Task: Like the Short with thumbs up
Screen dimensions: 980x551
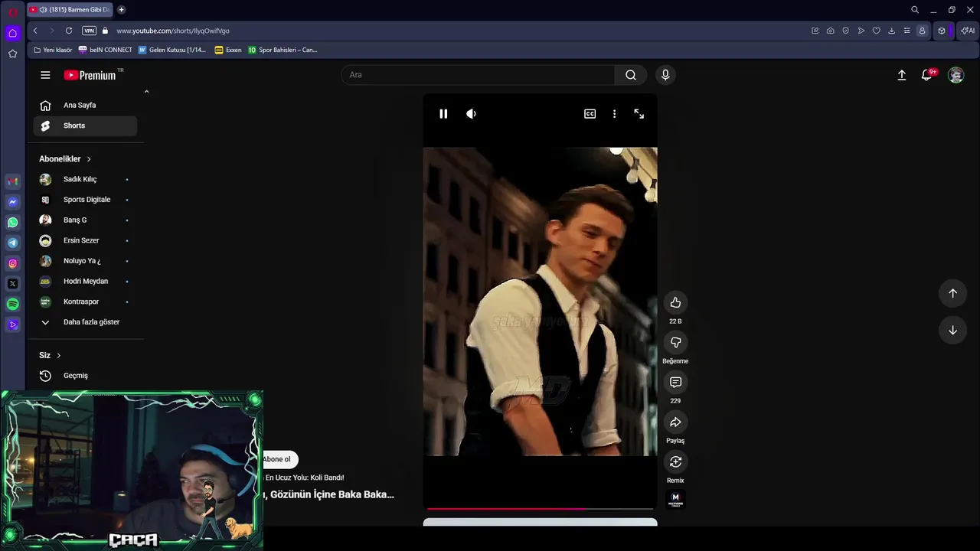Action: click(675, 302)
